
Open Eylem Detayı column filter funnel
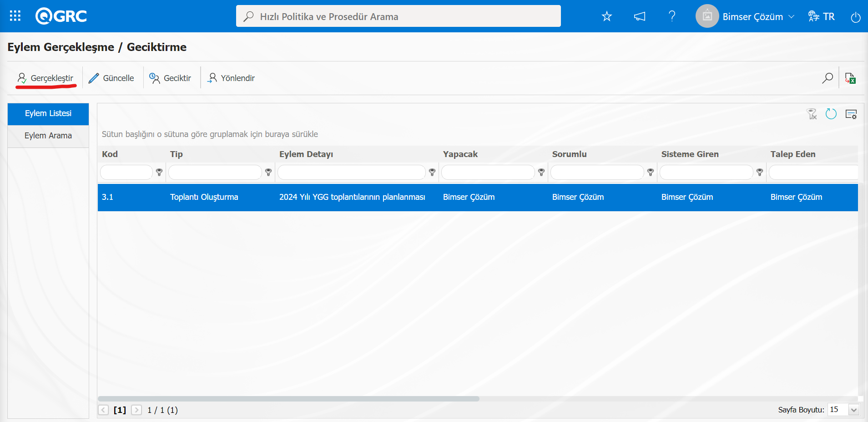coord(432,172)
